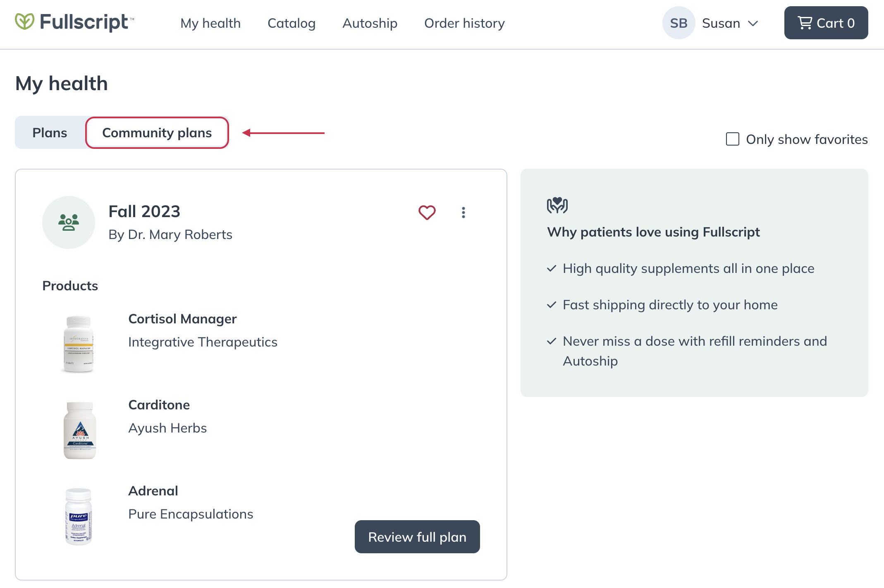884x588 pixels.
Task: Favorite the Fall 2023 plan heart icon
Action: (427, 213)
